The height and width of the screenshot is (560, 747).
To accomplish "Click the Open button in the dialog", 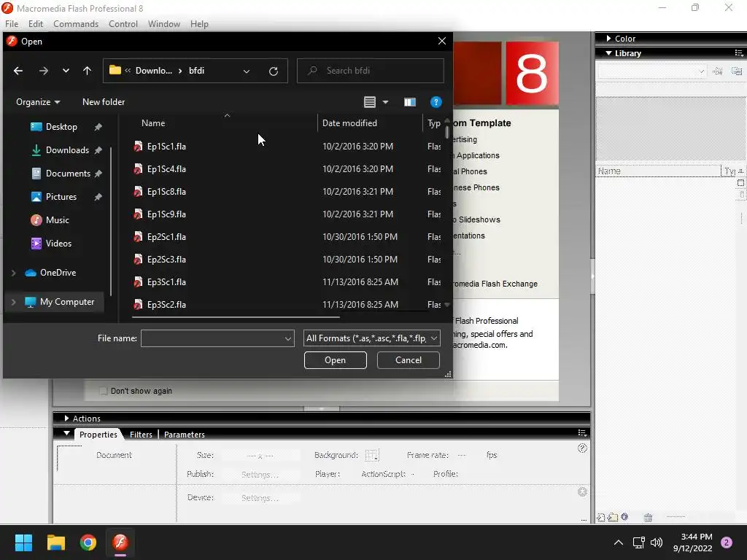I will coord(336,360).
